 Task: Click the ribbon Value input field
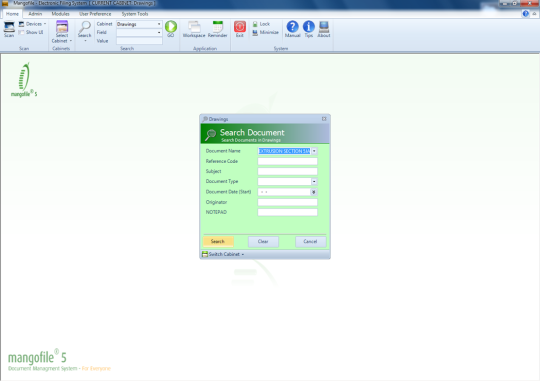point(139,41)
